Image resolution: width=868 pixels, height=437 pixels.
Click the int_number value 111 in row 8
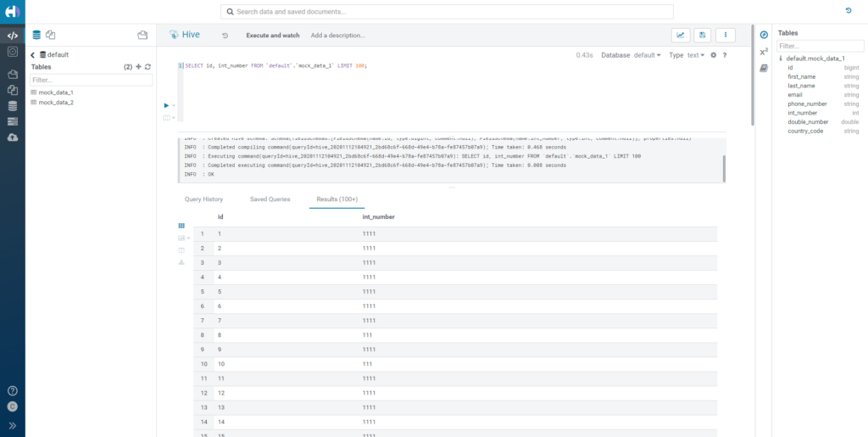click(368, 335)
